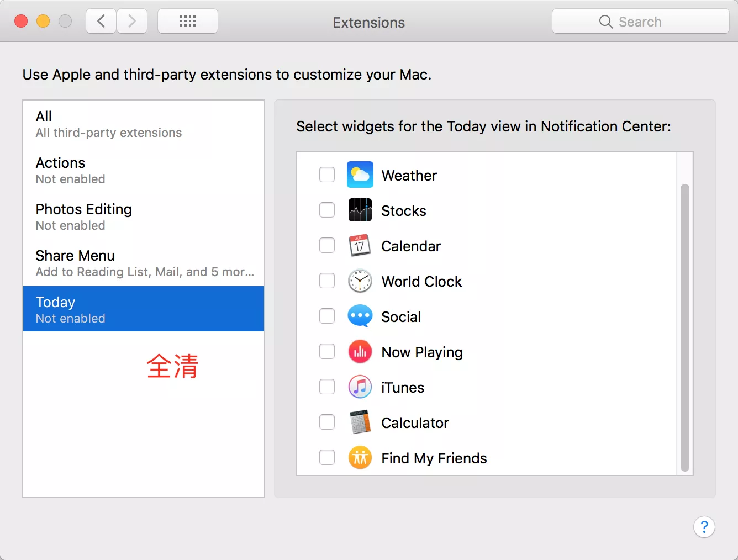This screenshot has width=738, height=560.
Task: Click the Stocks chart icon
Action: 360,210
